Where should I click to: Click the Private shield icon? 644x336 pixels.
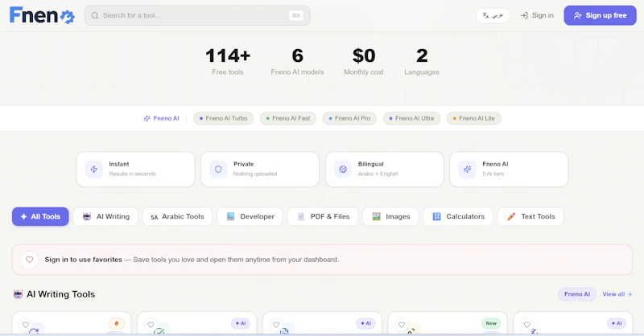[x=218, y=169]
